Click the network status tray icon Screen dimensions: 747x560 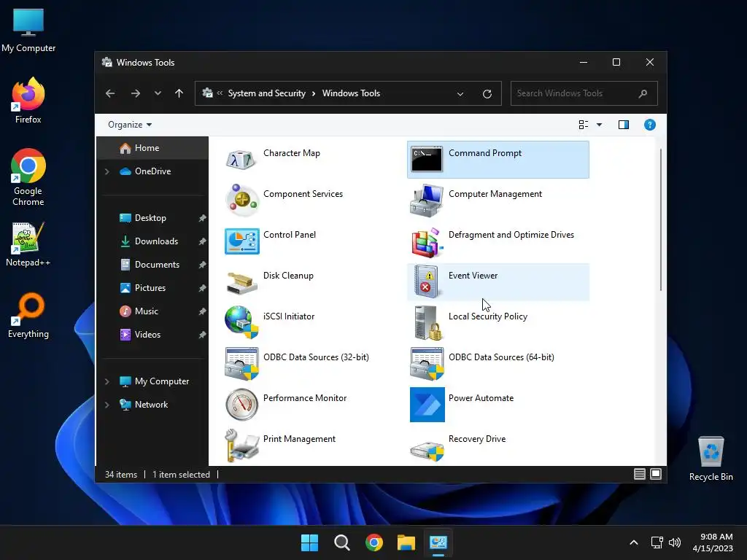pyautogui.click(x=657, y=542)
